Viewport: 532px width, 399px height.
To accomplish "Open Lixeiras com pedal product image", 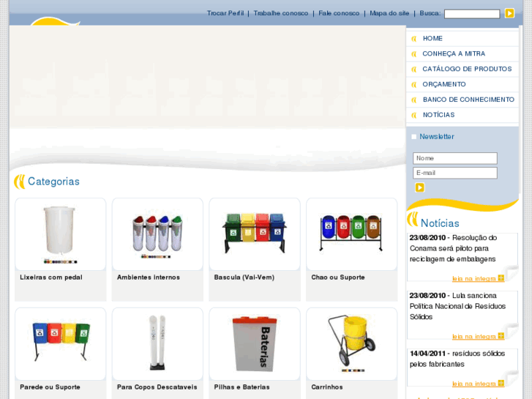I will pyautogui.click(x=61, y=234).
